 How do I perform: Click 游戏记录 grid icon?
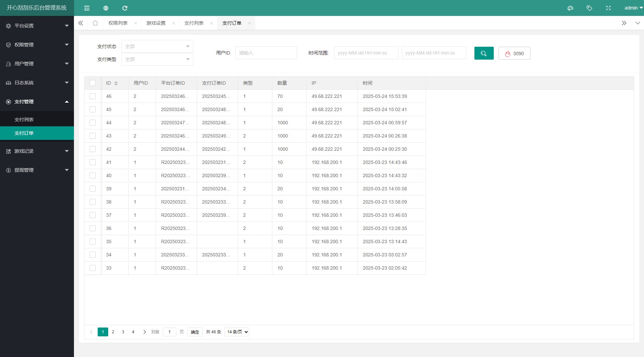click(8, 151)
